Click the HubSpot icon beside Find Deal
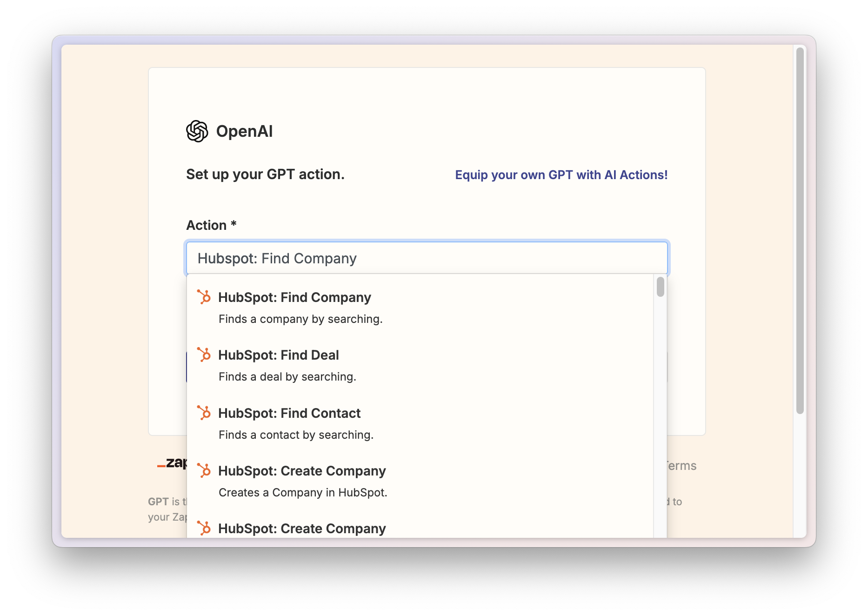868x616 pixels. pyautogui.click(x=204, y=354)
